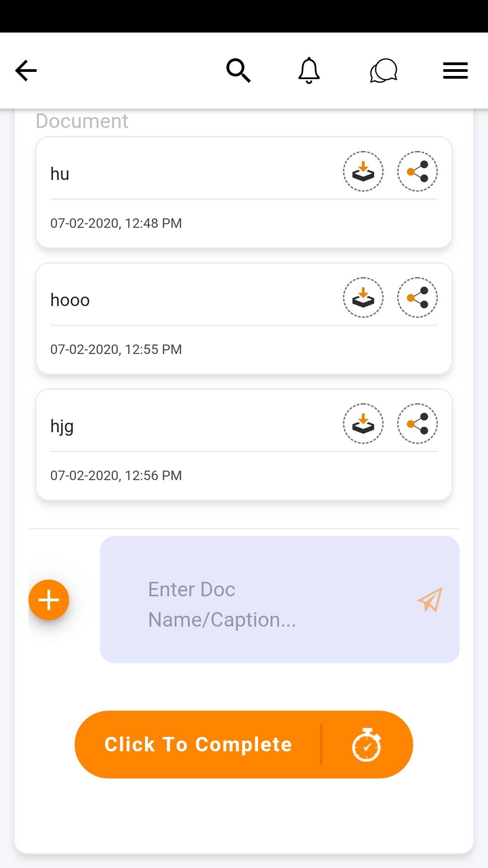Select the 'hooo' document title
The image size is (488, 868).
click(70, 300)
